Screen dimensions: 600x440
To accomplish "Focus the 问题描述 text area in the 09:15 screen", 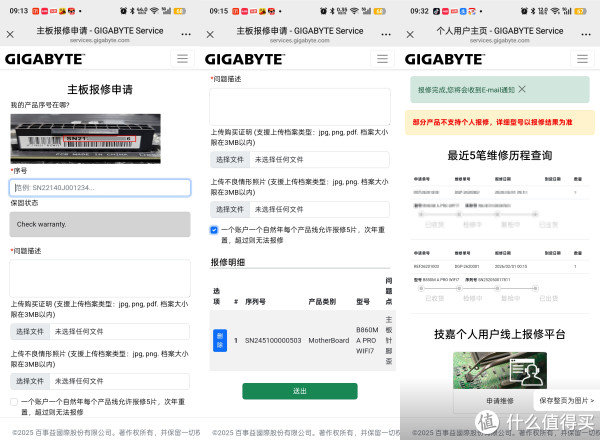I will [x=300, y=107].
